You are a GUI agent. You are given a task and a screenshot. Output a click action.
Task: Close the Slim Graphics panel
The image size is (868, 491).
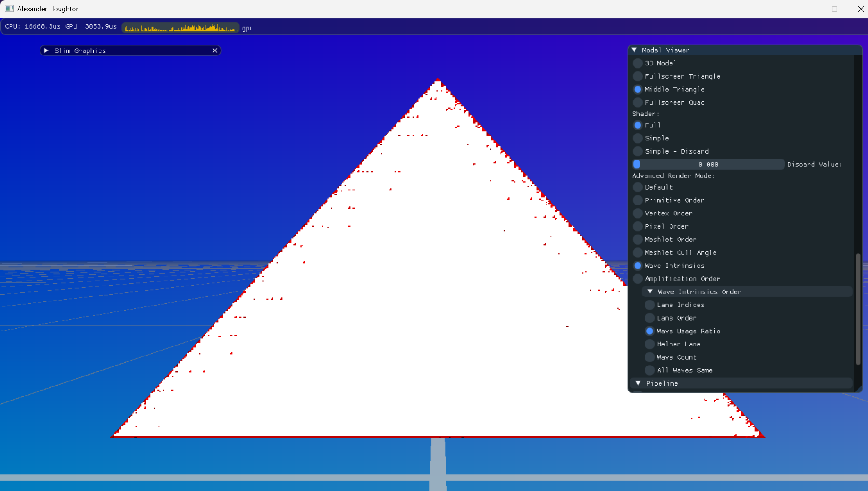215,50
